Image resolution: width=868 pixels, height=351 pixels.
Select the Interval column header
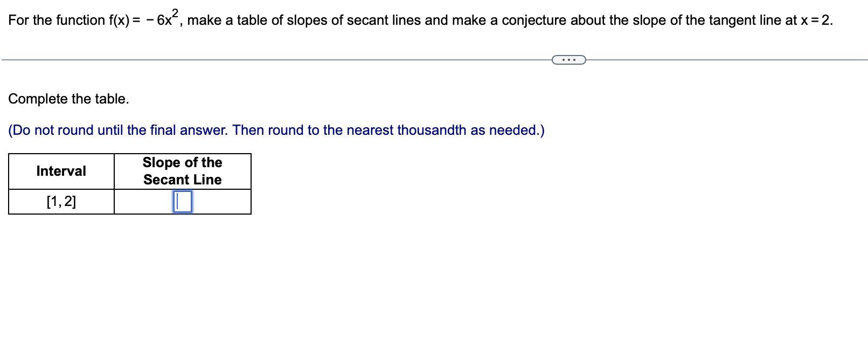[x=61, y=171]
